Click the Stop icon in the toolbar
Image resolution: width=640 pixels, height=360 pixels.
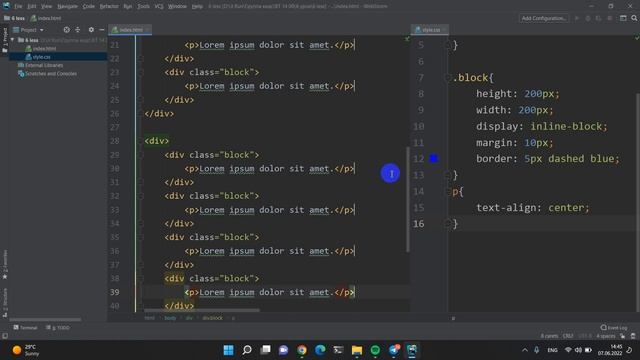[x=609, y=18]
